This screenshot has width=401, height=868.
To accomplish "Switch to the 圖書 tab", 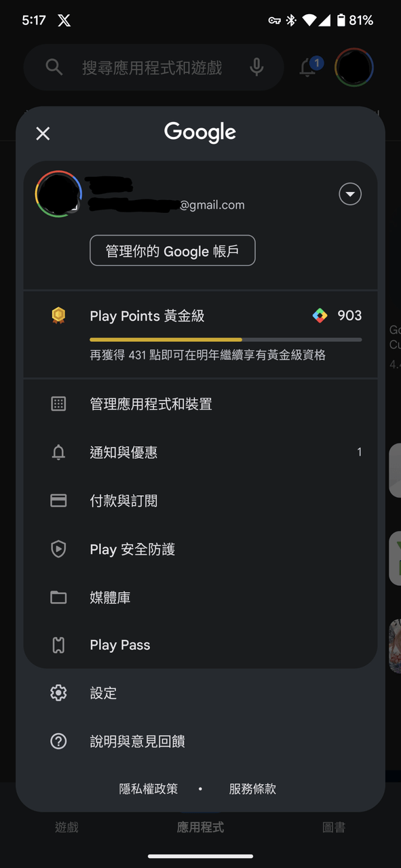I will [x=334, y=827].
